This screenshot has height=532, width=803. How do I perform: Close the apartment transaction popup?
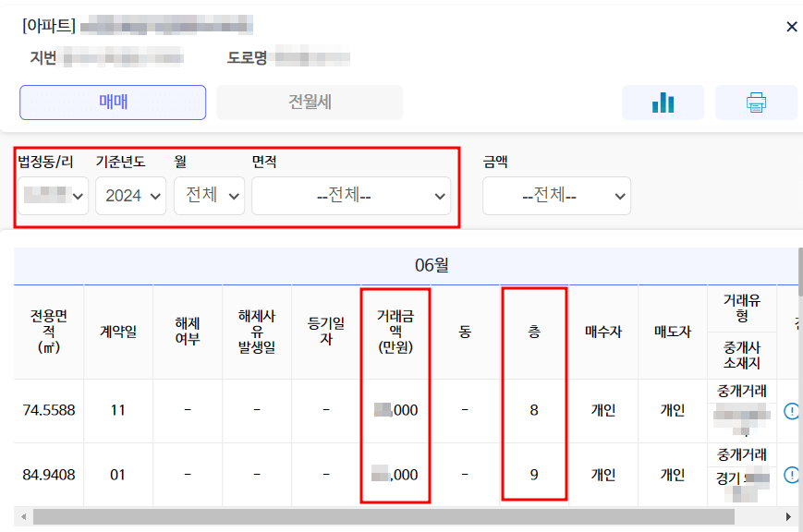[791, 26]
